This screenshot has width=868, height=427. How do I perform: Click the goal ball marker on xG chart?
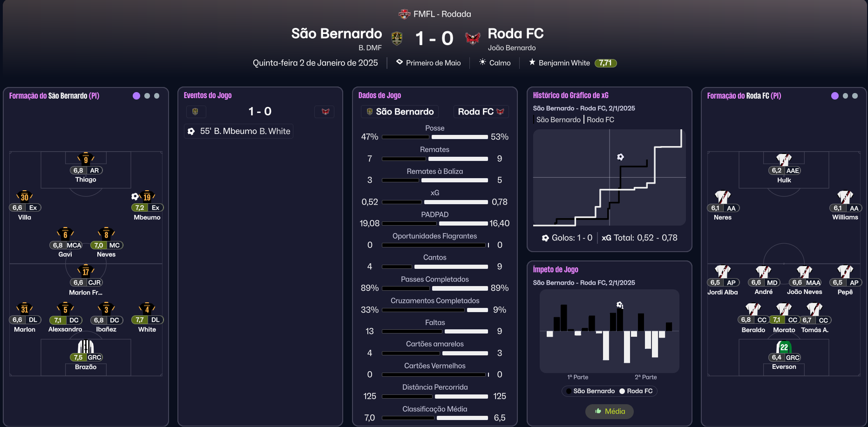[620, 157]
